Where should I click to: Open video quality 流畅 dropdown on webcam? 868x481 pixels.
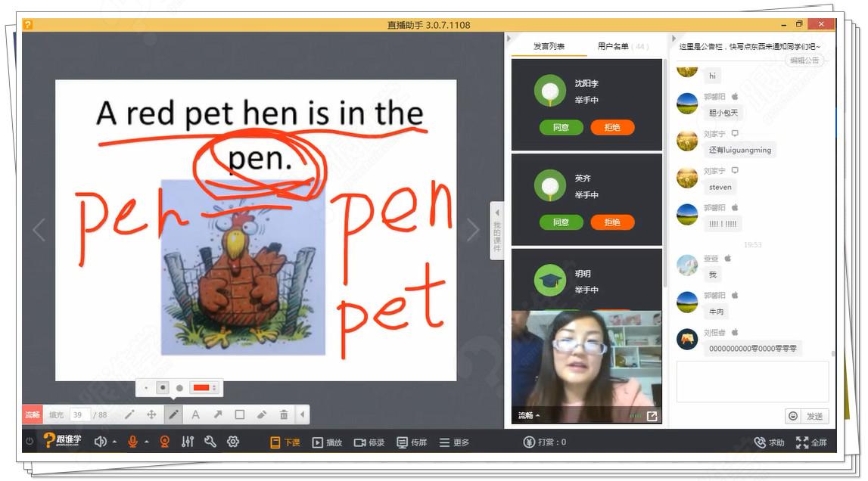pos(528,416)
